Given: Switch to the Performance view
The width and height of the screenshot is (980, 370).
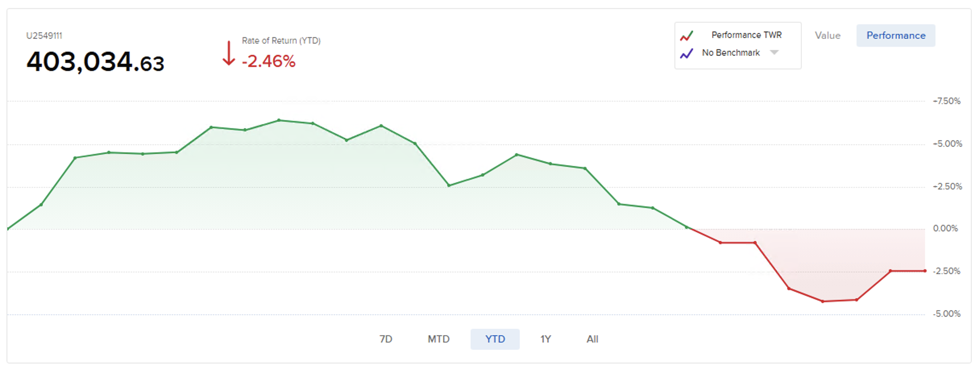Looking at the screenshot, I should (896, 35).
